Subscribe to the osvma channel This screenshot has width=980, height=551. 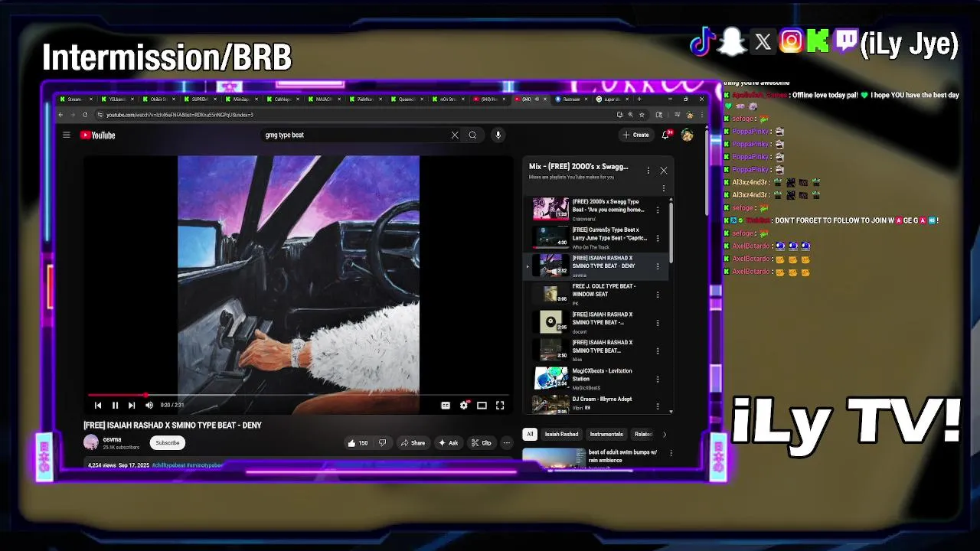click(168, 442)
